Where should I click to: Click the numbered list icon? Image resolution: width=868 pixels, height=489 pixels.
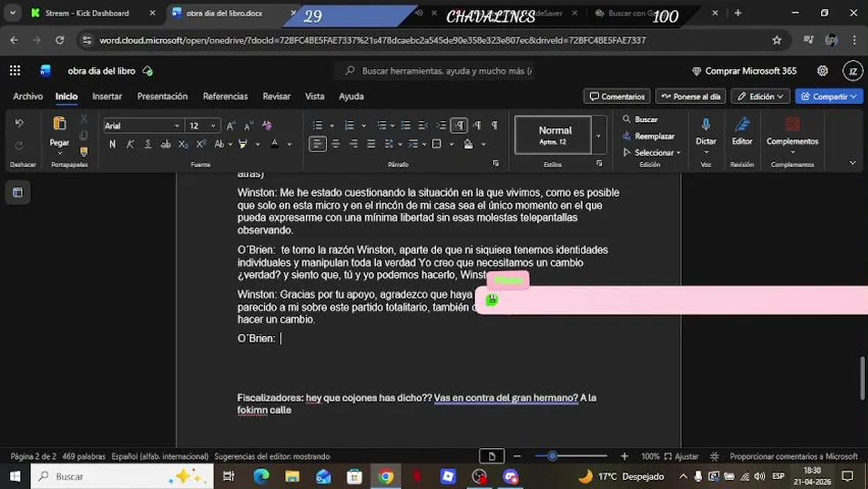pos(350,126)
